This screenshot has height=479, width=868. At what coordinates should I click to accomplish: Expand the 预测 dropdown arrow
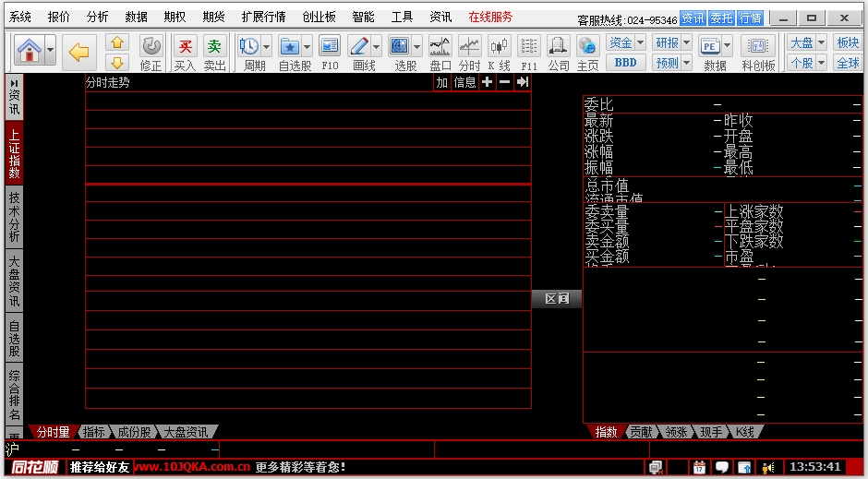(x=686, y=63)
